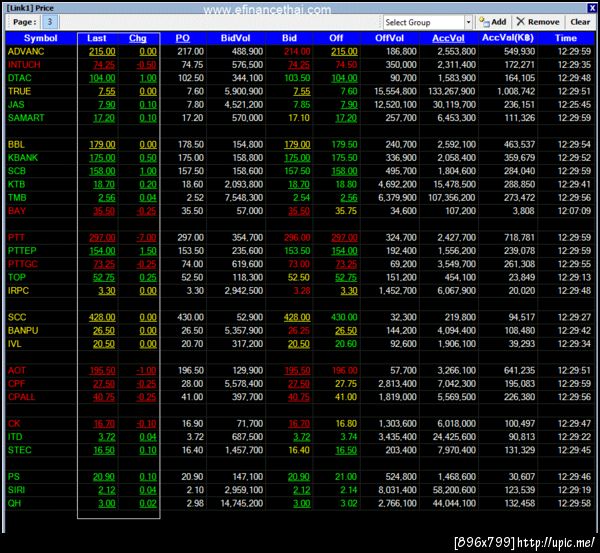Screen dimensions: 600x553
Task: Click the Add button
Action: pos(493,22)
